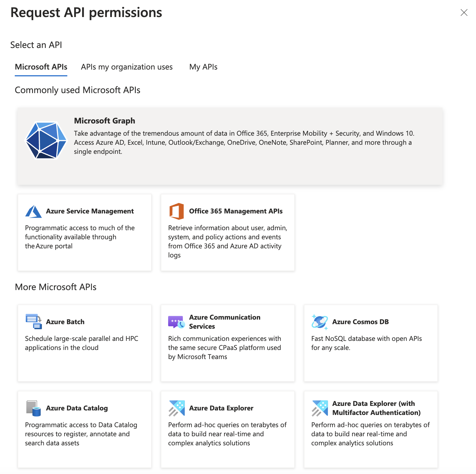This screenshot has height=474, width=476.
Task: Select the Microsoft Graph API card
Action: tap(229, 146)
